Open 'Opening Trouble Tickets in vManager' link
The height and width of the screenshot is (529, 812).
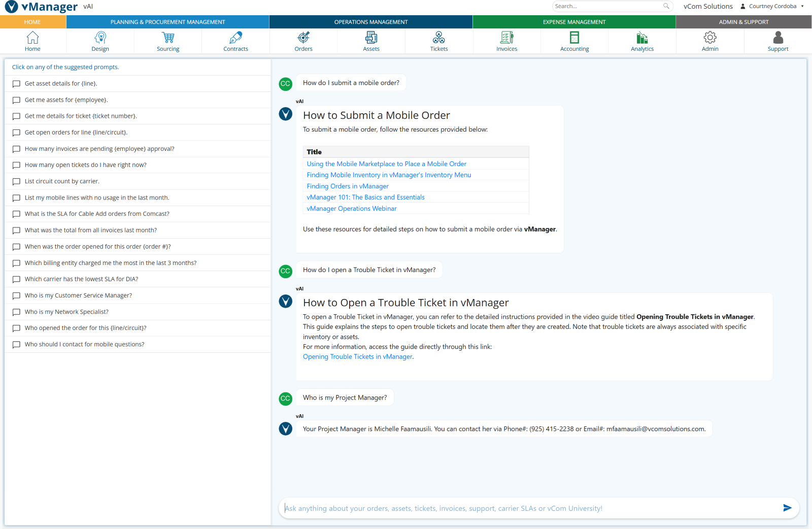(x=357, y=357)
